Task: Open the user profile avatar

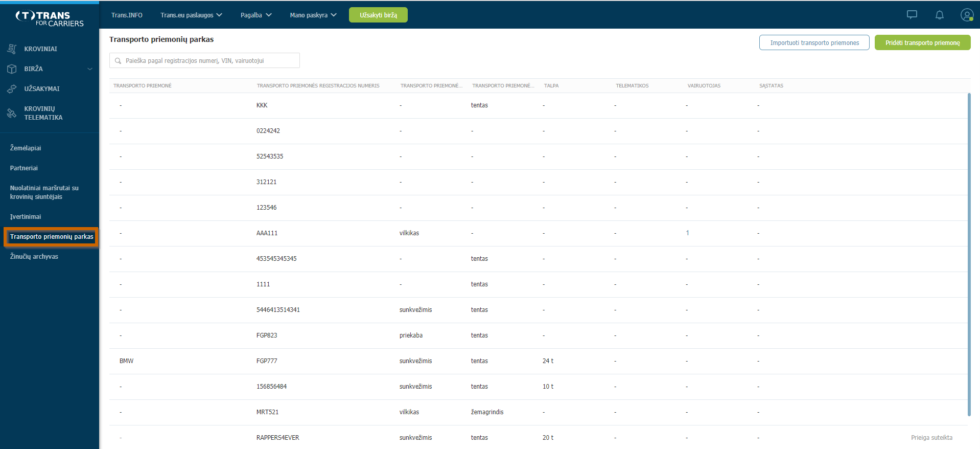Action: click(x=967, y=15)
